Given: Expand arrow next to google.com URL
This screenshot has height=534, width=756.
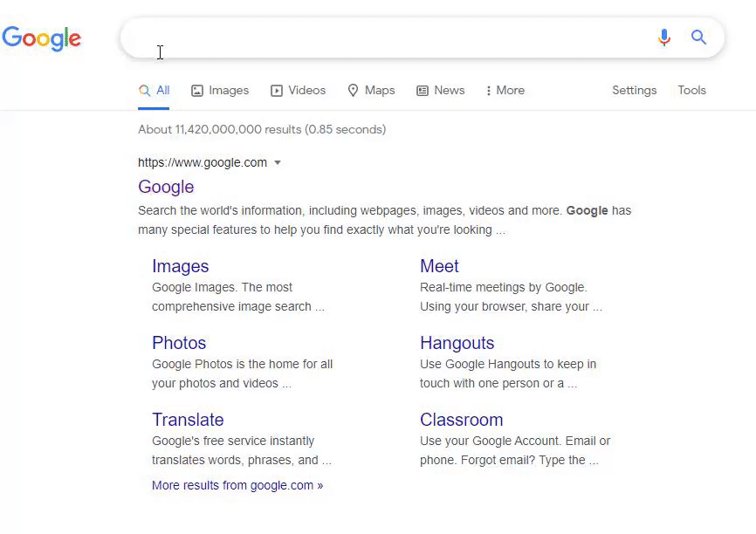Looking at the screenshot, I should coord(278,163).
